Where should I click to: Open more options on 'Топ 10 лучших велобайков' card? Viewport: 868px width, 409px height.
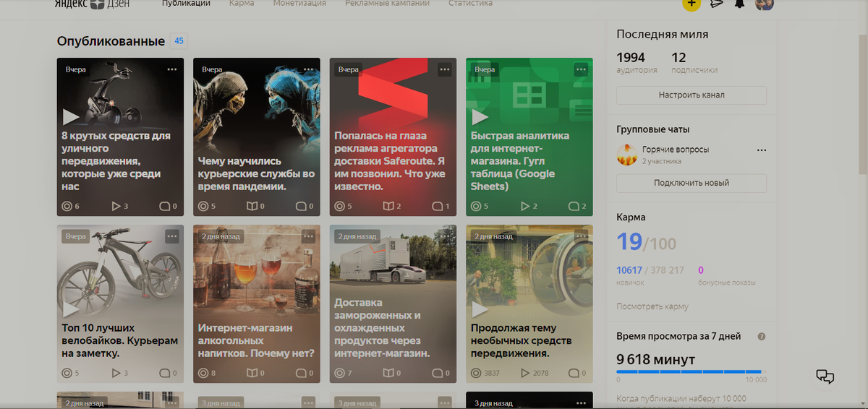point(171,236)
